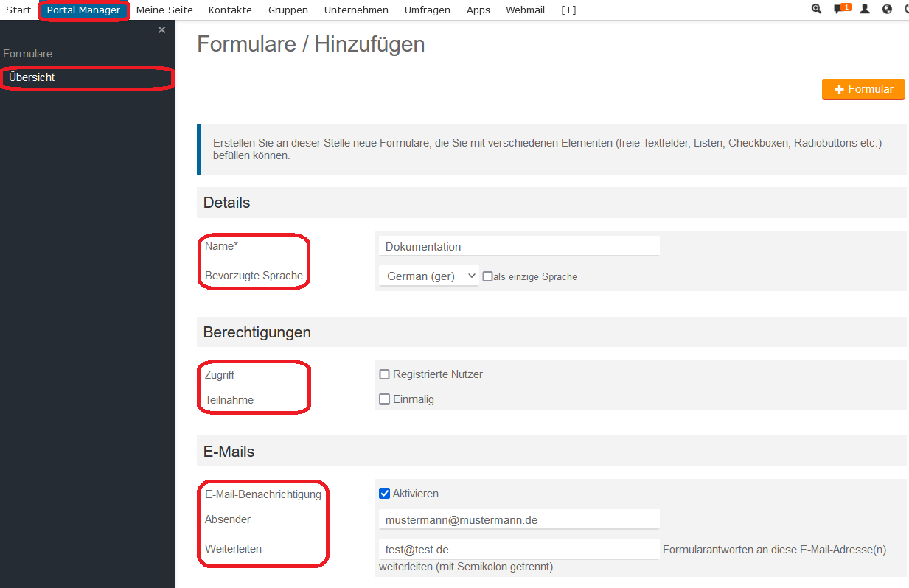Open the search magnifier icon
The height and width of the screenshot is (588, 909).
(816, 10)
